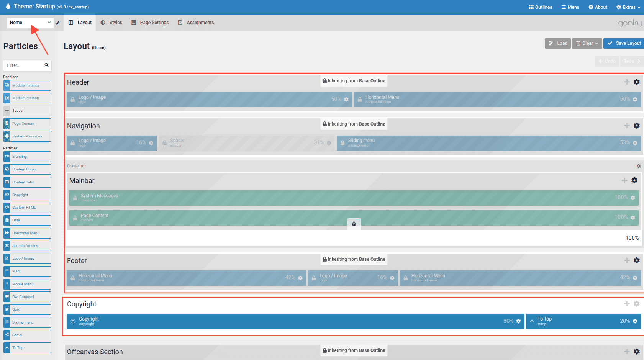Open the Home outline dropdown
Screen dimensions: 644x360
pyautogui.click(x=30, y=23)
